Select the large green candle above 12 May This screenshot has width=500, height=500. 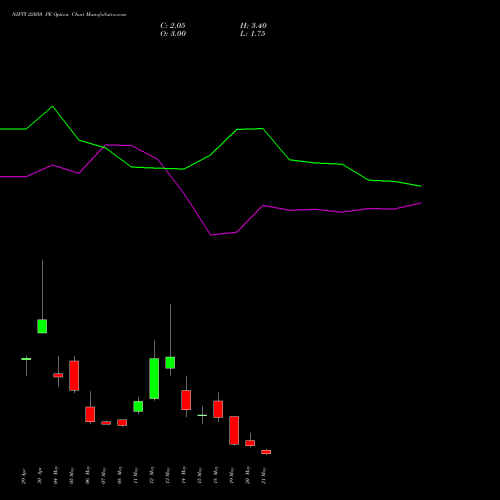[154, 378]
